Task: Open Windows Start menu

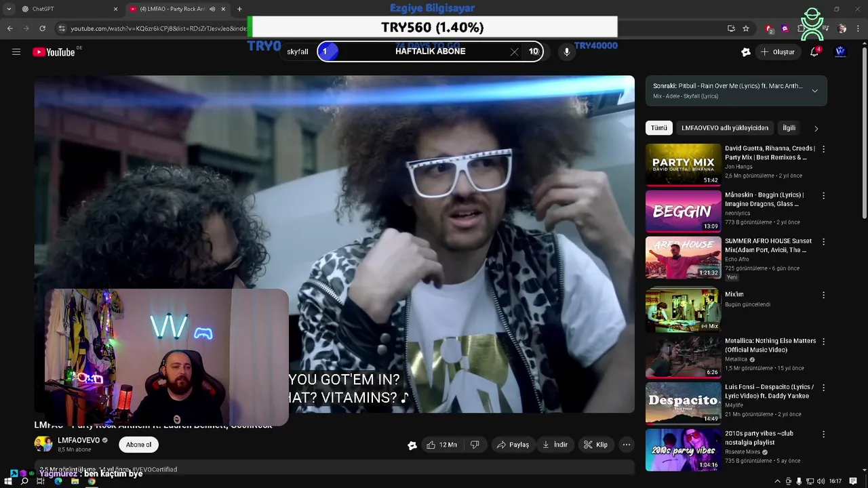Action: 8,481
